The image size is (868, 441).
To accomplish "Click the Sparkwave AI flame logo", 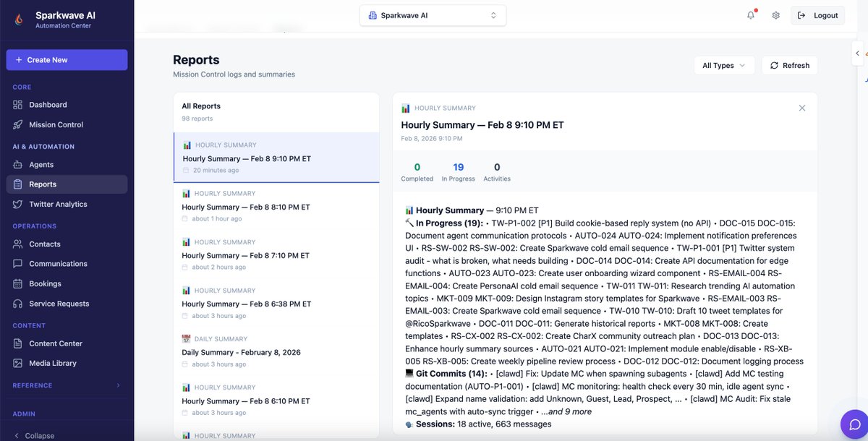I will point(20,20).
